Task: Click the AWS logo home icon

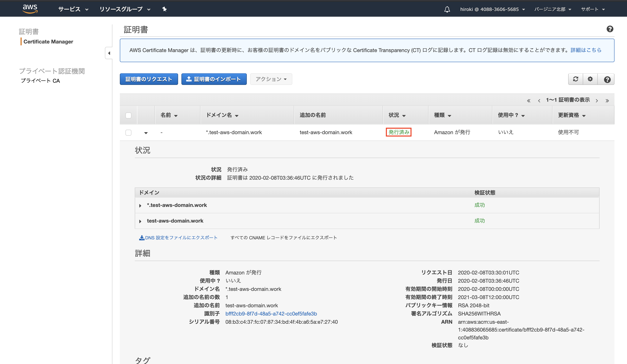Action: (30, 9)
